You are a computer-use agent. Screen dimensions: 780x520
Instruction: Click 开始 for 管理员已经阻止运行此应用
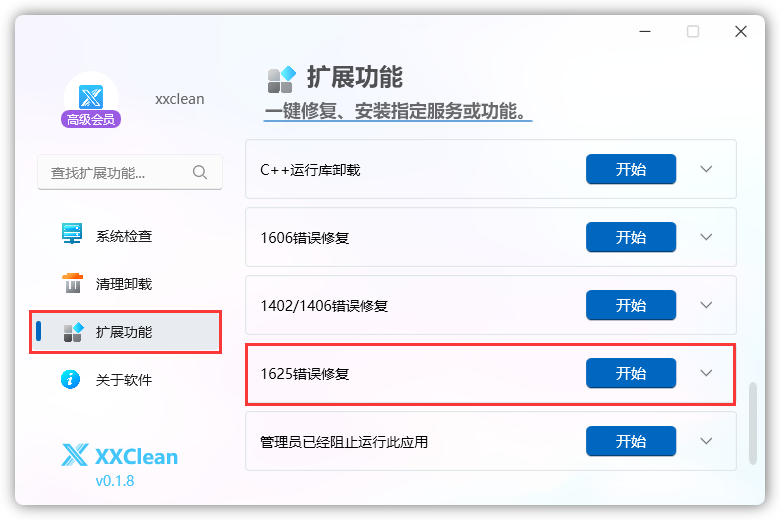[630, 441]
